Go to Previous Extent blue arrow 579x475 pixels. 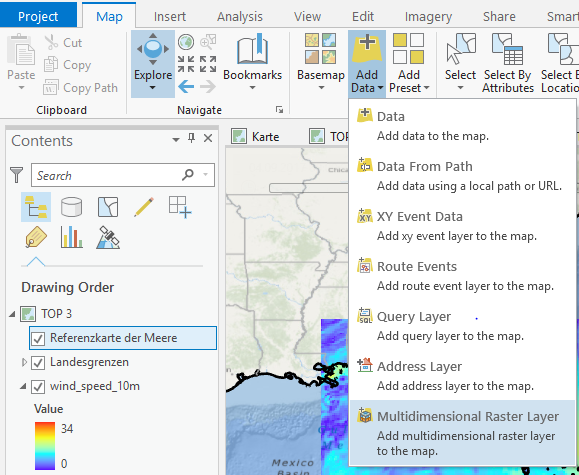pos(186,87)
